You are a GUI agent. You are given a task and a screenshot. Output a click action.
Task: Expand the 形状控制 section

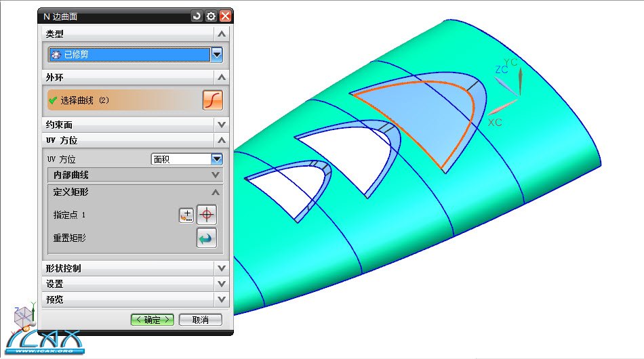(x=222, y=268)
